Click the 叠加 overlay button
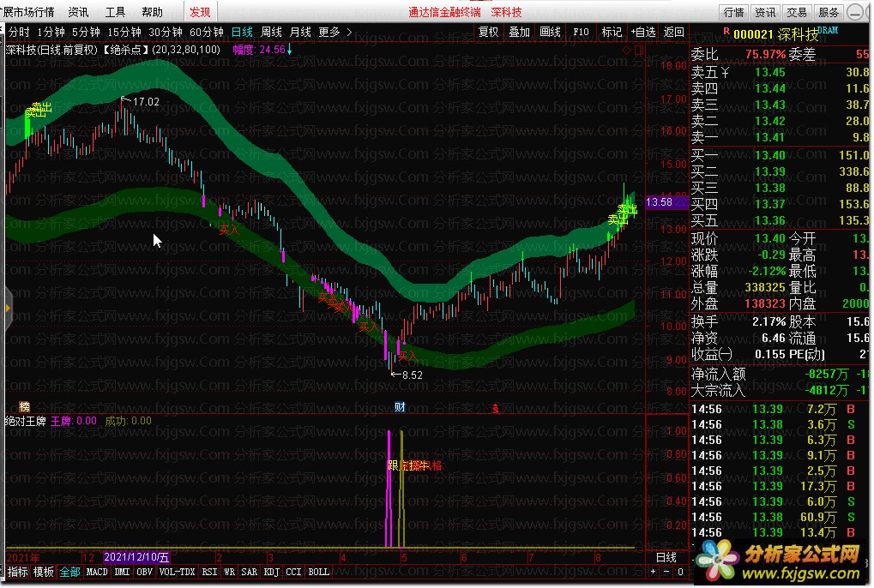The image size is (874, 588). tap(520, 33)
